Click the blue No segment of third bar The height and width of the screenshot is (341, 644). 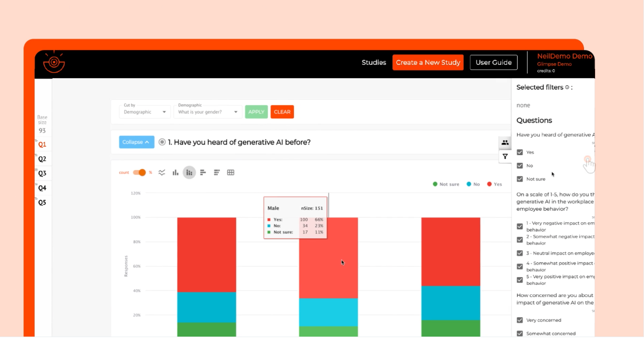[451, 303]
